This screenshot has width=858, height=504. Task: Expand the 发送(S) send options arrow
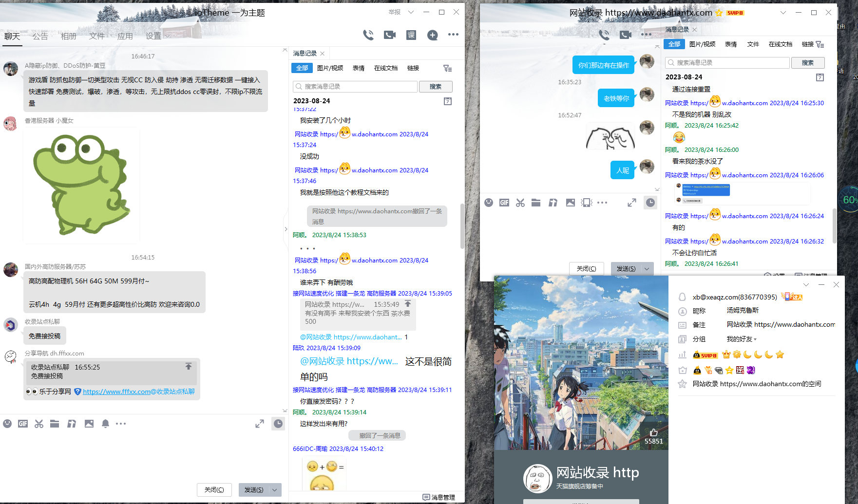click(x=274, y=489)
